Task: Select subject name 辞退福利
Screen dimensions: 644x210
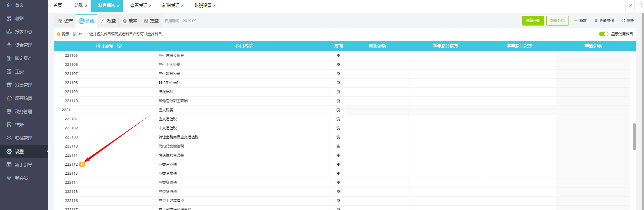Action: (x=166, y=92)
